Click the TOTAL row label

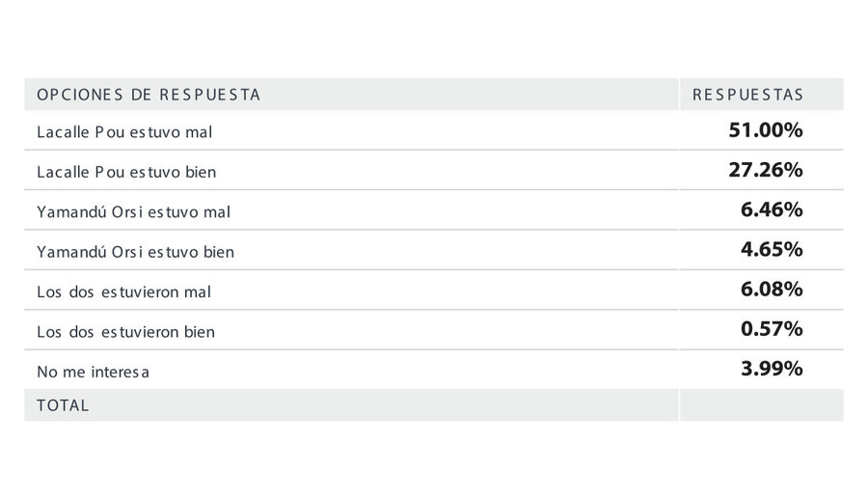coord(63,405)
